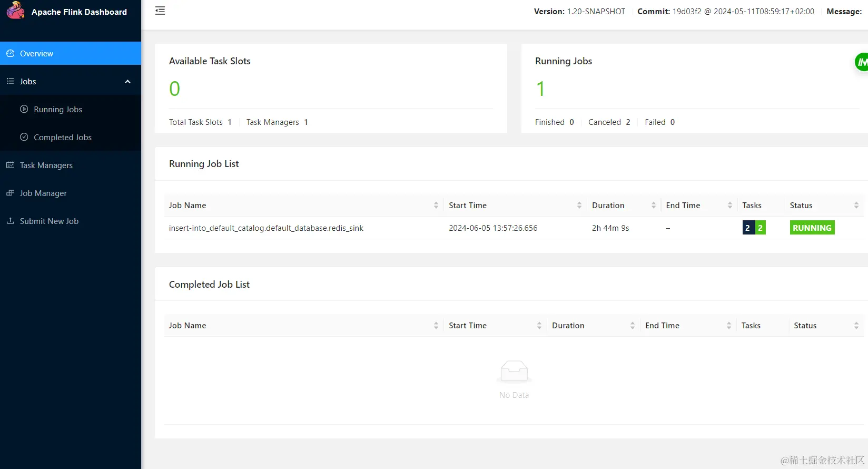The image size is (868, 469).
Task: Click the Failed 0 statistic
Action: pyautogui.click(x=660, y=122)
